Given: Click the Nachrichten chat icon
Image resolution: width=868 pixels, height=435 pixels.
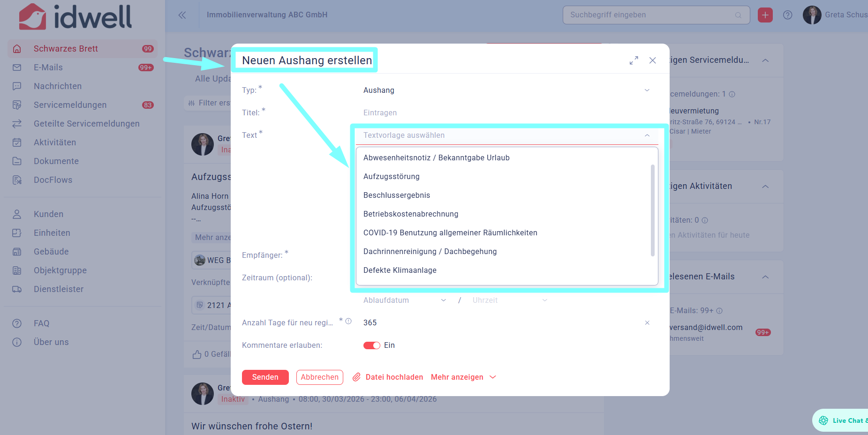Looking at the screenshot, I should coord(17,86).
